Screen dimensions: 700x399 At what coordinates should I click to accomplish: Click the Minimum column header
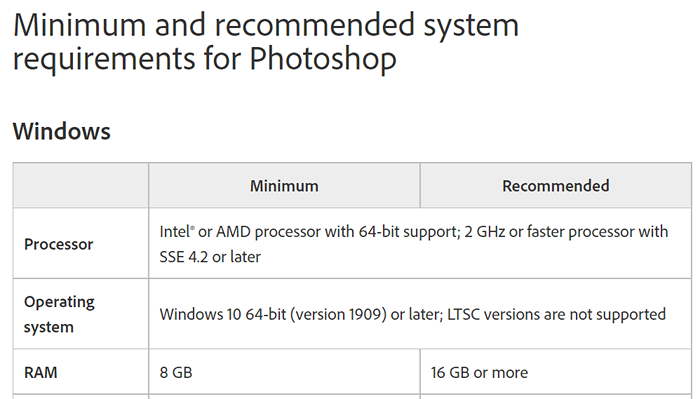coord(284,186)
